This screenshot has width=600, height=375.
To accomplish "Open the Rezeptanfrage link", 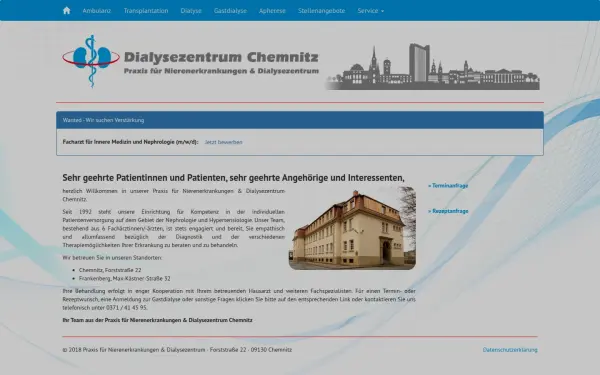I will (448, 211).
